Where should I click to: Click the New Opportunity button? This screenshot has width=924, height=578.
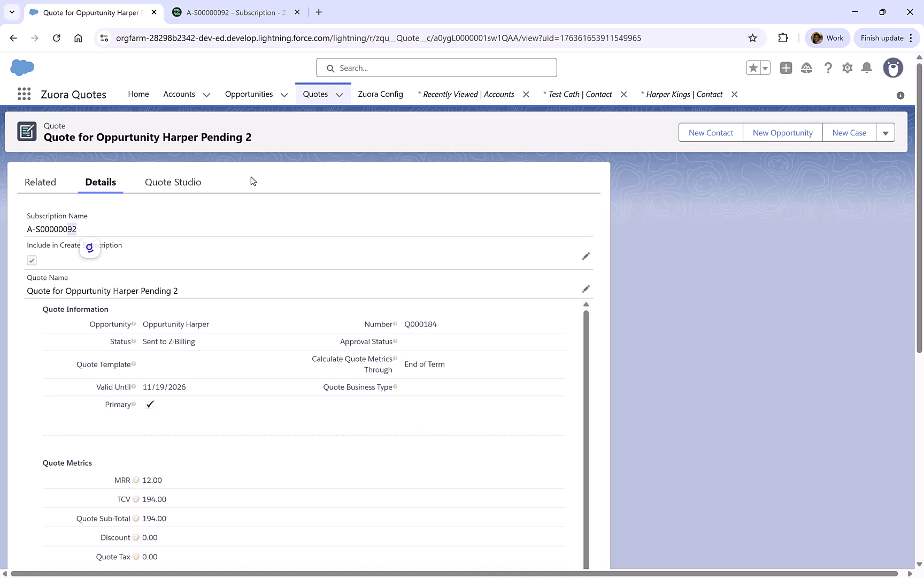coord(782,132)
